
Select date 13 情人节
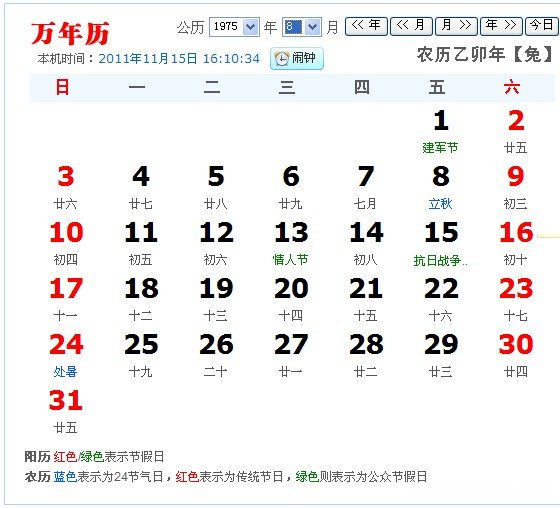click(291, 244)
